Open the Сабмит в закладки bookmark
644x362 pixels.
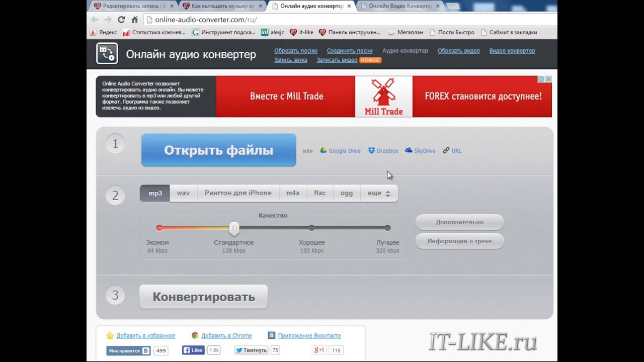509,32
